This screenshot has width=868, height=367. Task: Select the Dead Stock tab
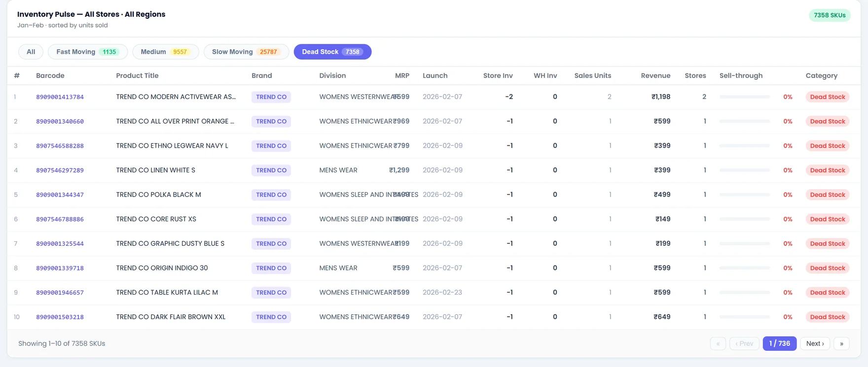click(x=332, y=52)
